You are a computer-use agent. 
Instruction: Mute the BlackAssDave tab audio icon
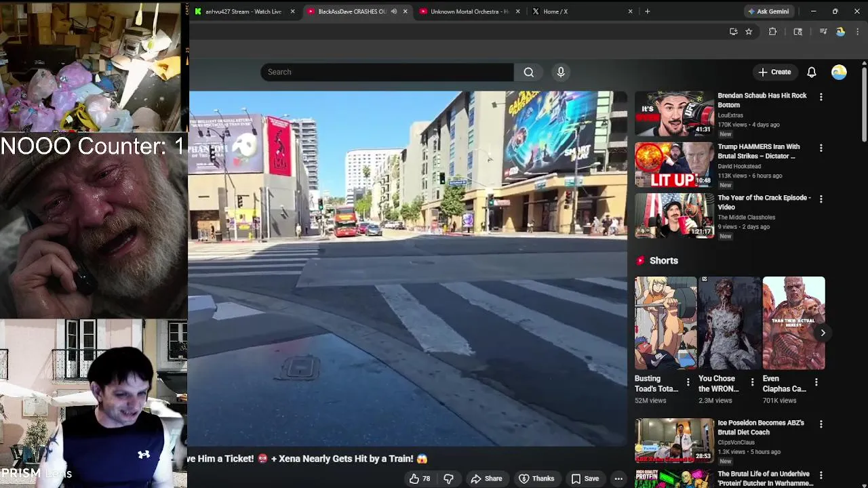click(394, 12)
